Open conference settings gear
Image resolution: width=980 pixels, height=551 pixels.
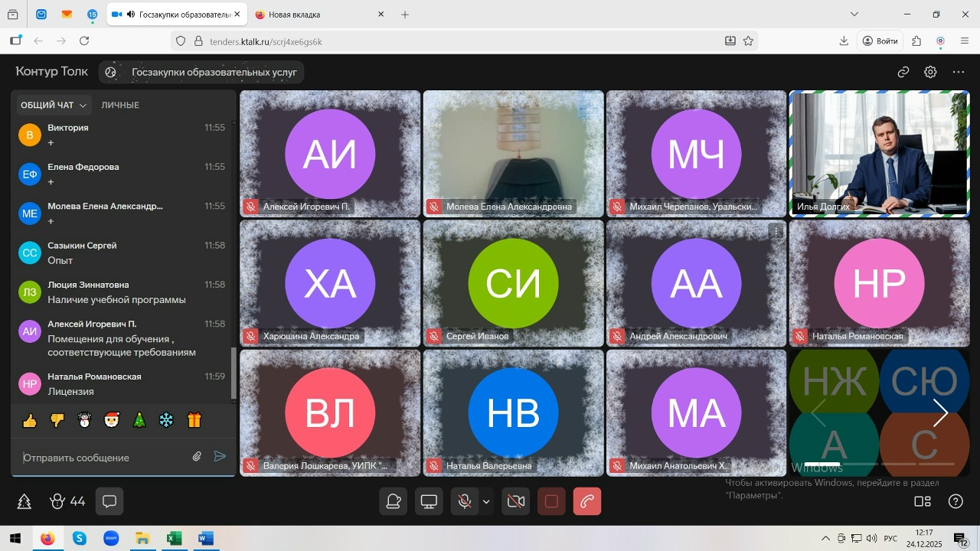[x=930, y=72]
